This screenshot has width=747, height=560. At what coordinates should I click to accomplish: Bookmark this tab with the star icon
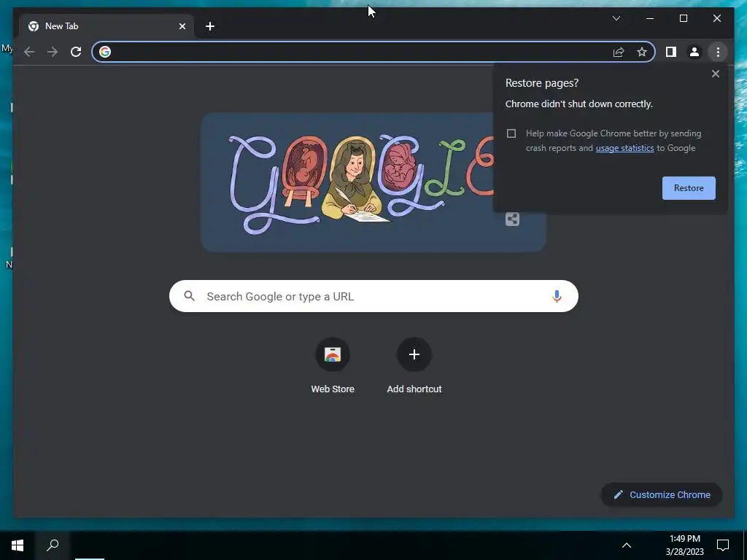642,52
